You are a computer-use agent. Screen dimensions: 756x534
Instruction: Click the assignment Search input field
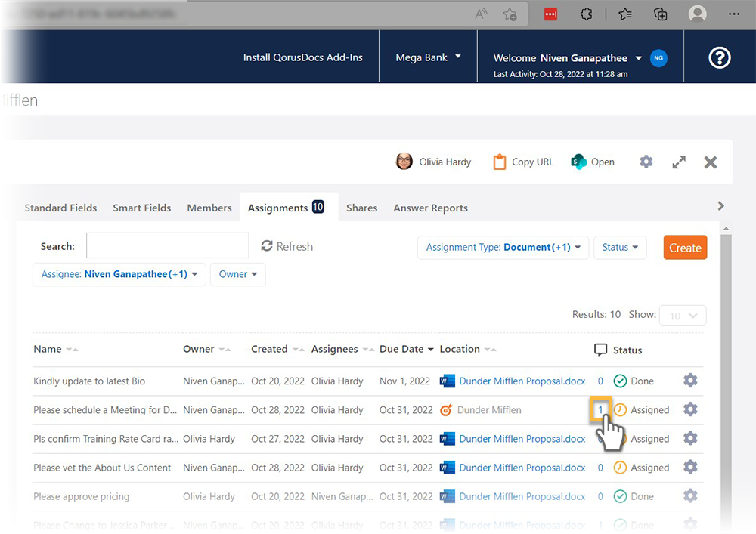(167, 246)
